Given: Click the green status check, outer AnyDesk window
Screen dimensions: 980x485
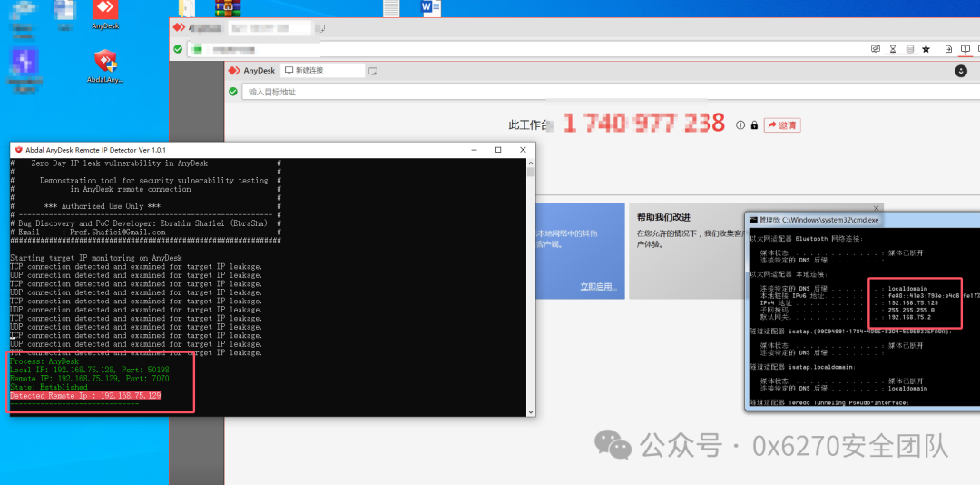Looking at the screenshot, I should pyautogui.click(x=178, y=49).
